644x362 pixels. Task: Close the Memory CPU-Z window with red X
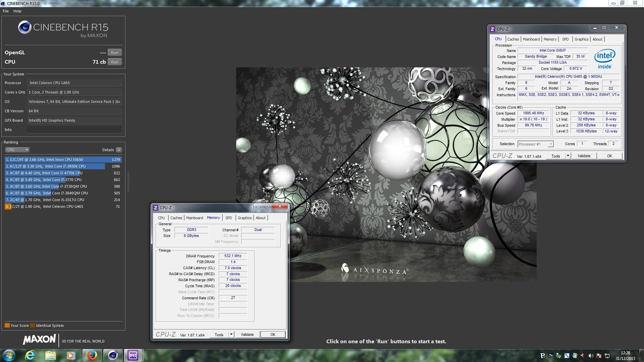pyautogui.click(x=280, y=206)
